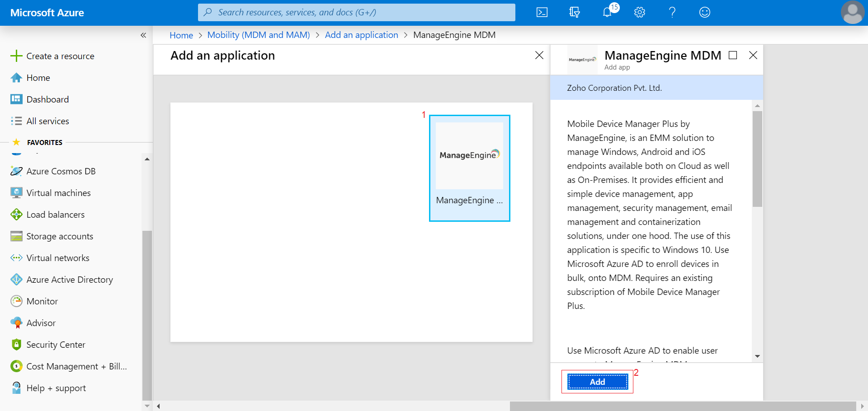Click the Home house icon in sidebar
Image resolution: width=868 pixels, height=411 pixels.
[x=16, y=78]
